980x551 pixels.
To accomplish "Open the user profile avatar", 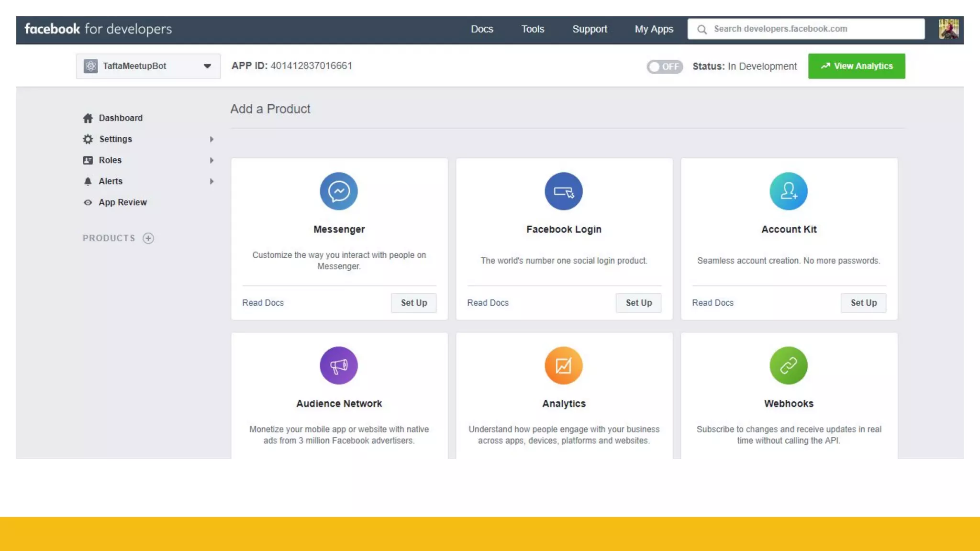I will coord(948,29).
